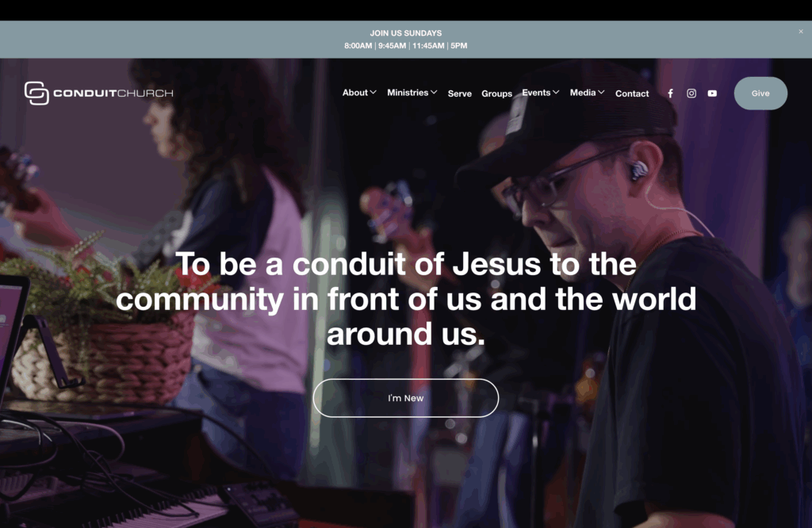
Task: Go to the Serve page
Action: 460,94
